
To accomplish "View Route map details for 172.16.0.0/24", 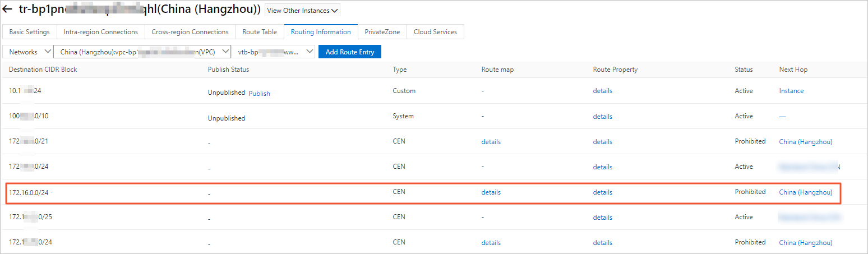I will click(491, 192).
